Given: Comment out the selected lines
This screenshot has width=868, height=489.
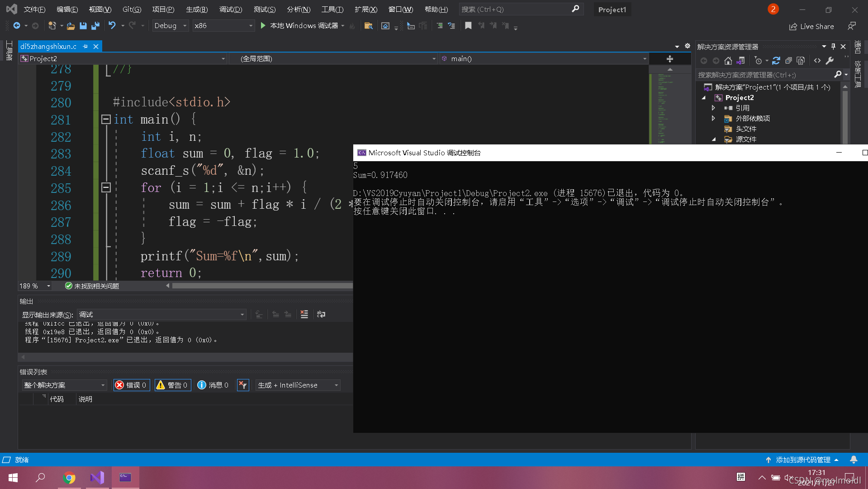Looking at the screenshot, I should click(439, 26).
